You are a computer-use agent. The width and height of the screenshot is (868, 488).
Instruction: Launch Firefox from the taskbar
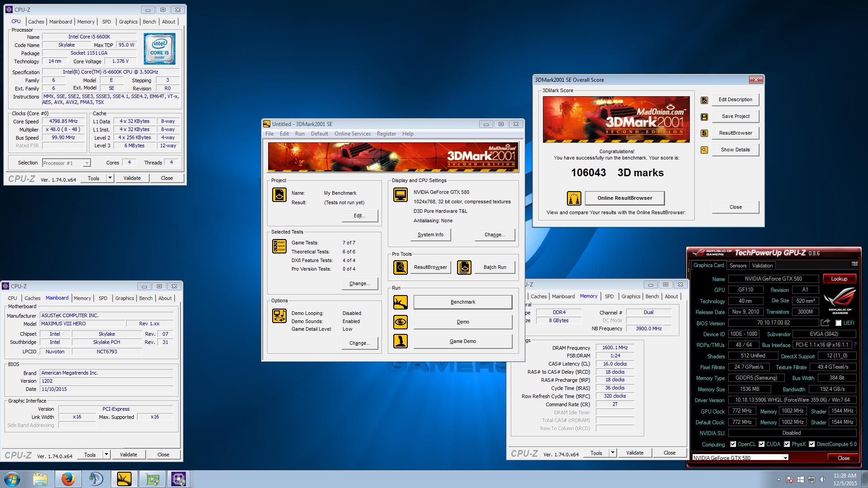(68, 479)
